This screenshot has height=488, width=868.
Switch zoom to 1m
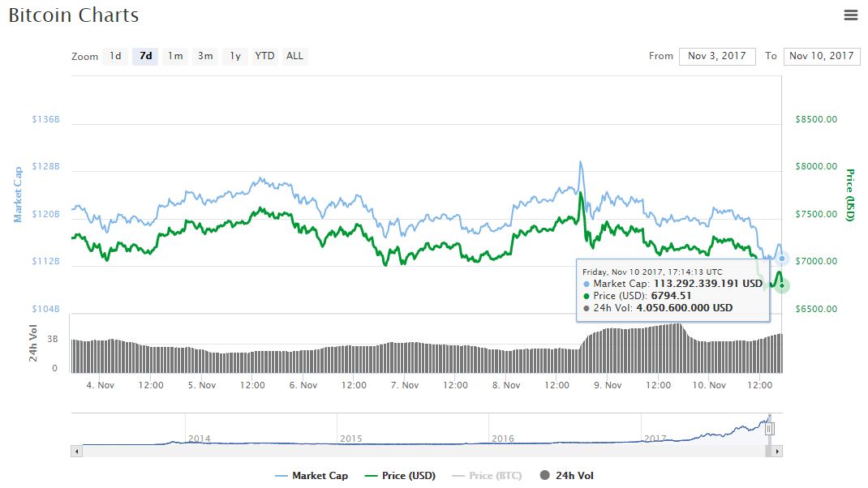pos(175,56)
